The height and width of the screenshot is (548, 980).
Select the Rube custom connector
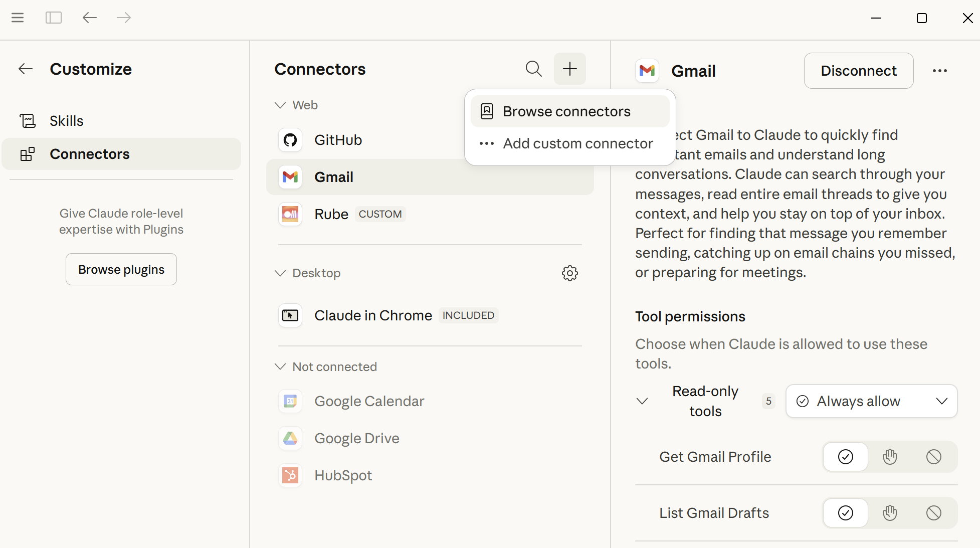[x=331, y=214]
